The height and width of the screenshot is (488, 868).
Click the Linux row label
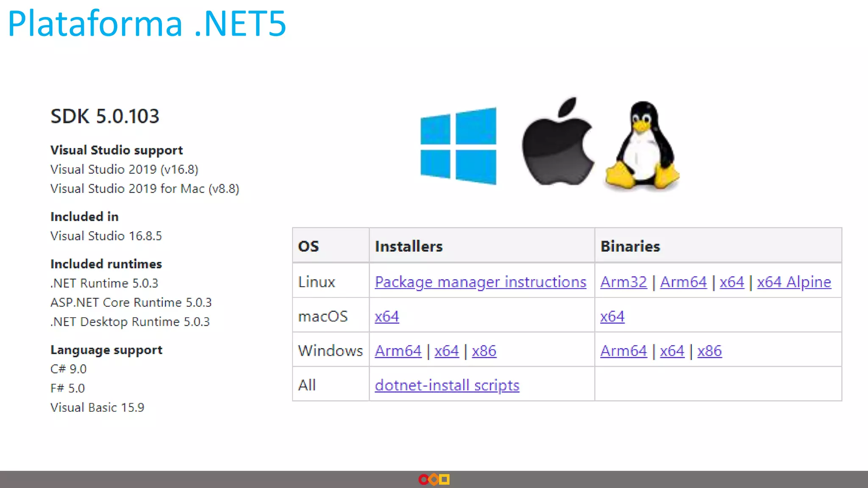coord(317,282)
